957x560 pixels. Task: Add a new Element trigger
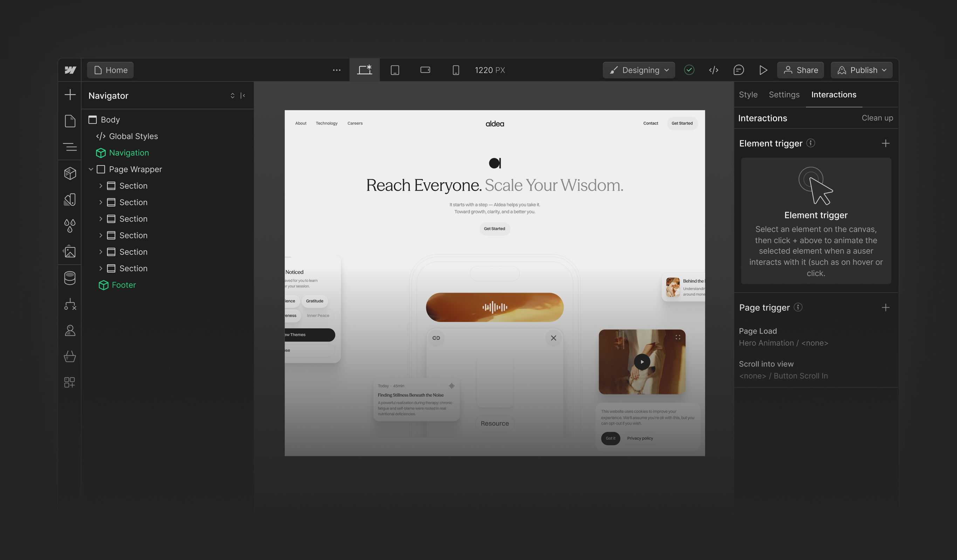[886, 143]
